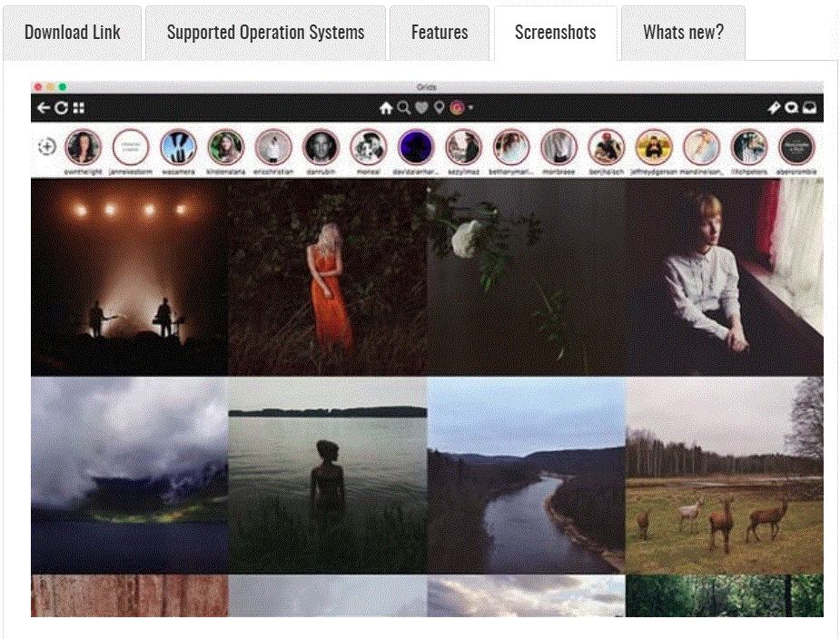
Task: Click the pushpin icon in the top right
Action: click(774, 108)
